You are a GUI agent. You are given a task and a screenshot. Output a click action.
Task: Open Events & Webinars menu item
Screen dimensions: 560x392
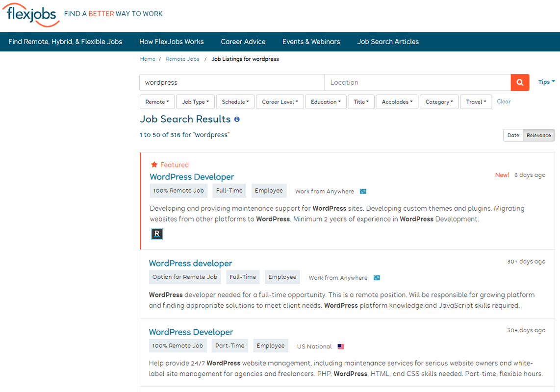click(x=311, y=42)
